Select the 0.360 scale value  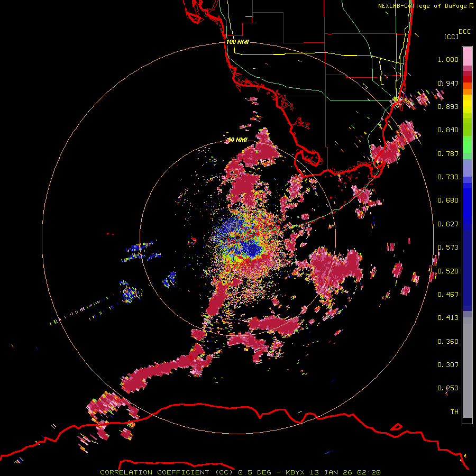[x=448, y=342]
